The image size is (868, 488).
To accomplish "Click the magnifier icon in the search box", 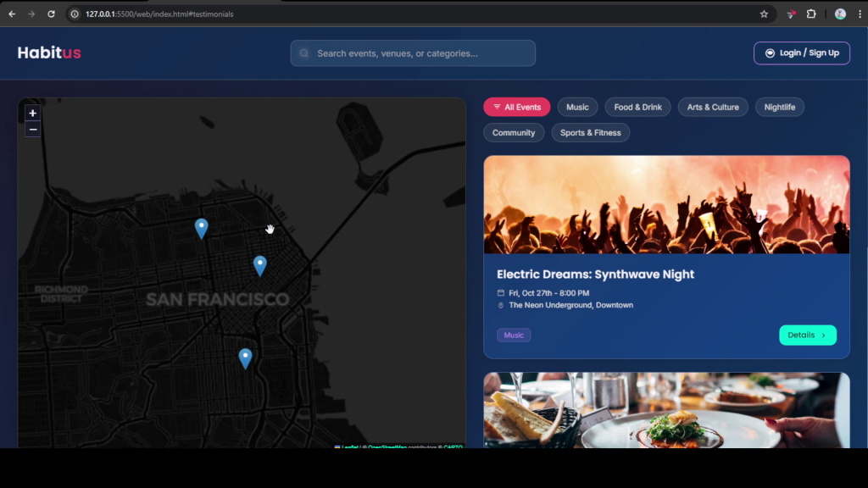I will 304,53.
